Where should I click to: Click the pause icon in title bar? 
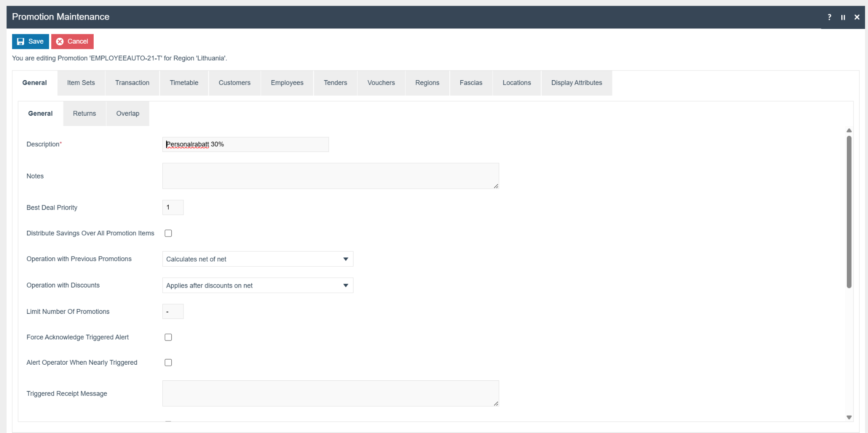(843, 17)
